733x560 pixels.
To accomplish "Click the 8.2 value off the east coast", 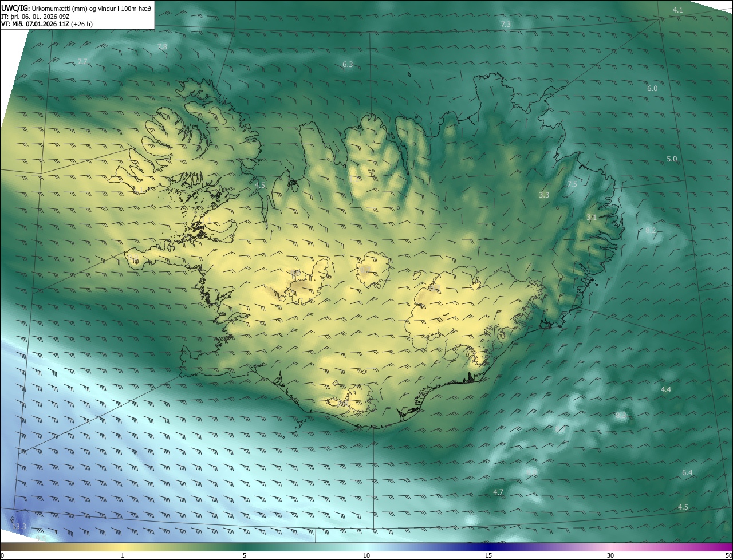I will 651,230.
